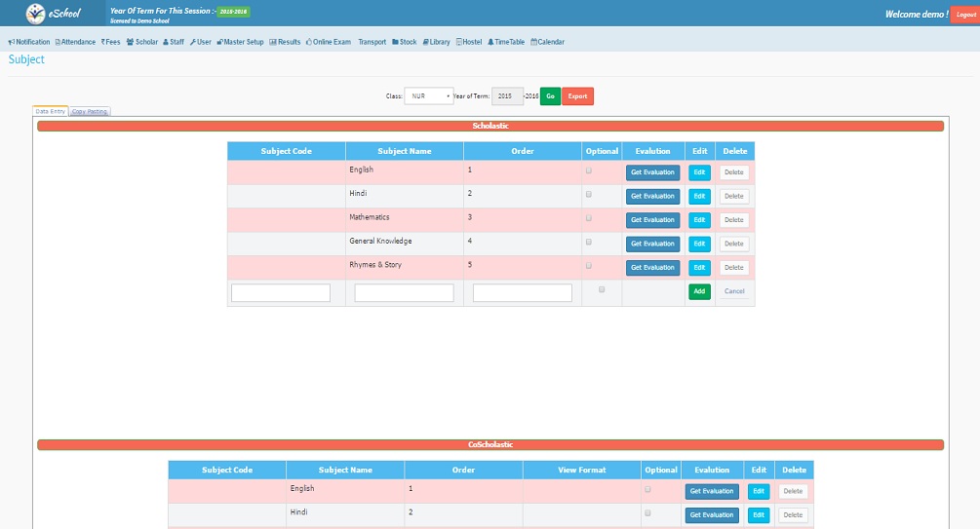Viewport: 980px width, 529px height.
Task: Open the Attendance menu icon
Action: click(x=59, y=42)
